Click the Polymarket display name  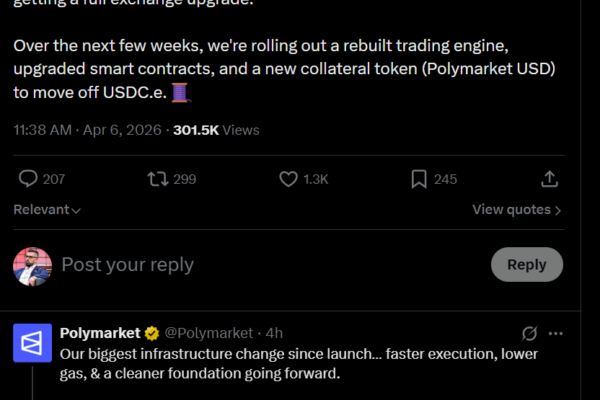click(x=100, y=333)
